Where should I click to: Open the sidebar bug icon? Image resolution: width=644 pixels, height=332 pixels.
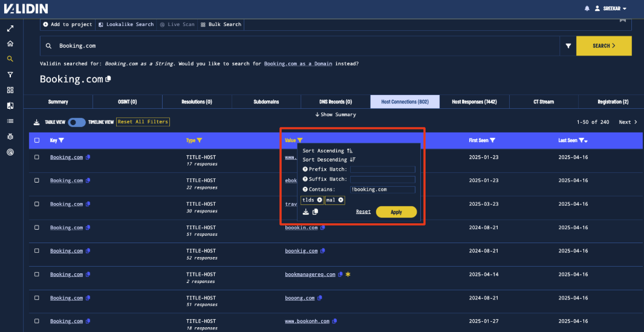(x=10, y=137)
